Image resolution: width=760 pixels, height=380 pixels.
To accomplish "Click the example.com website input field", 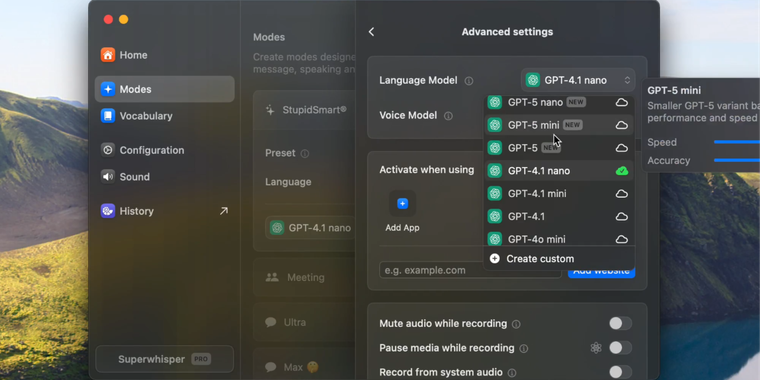I will (469, 270).
